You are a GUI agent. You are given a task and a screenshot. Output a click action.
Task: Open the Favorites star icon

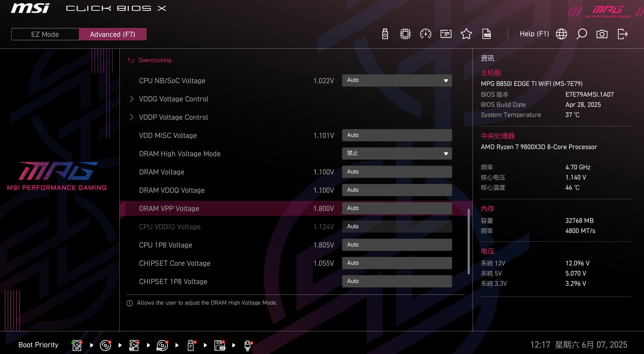pyautogui.click(x=466, y=34)
